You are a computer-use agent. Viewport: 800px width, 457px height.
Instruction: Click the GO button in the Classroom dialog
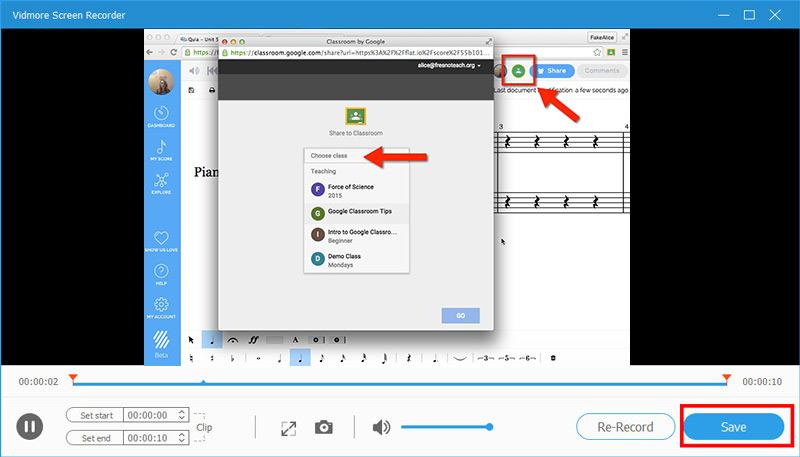[x=461, y=316]
